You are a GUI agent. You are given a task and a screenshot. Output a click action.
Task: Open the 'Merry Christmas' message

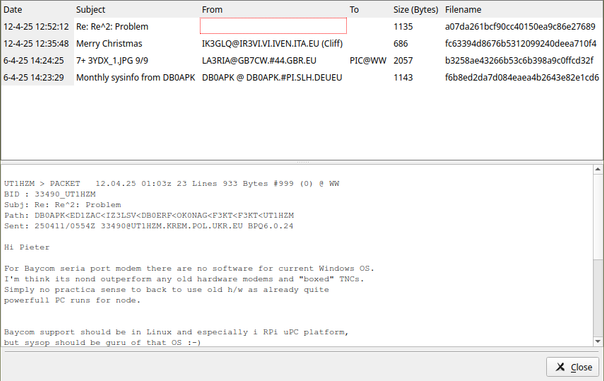pos(109,44)
